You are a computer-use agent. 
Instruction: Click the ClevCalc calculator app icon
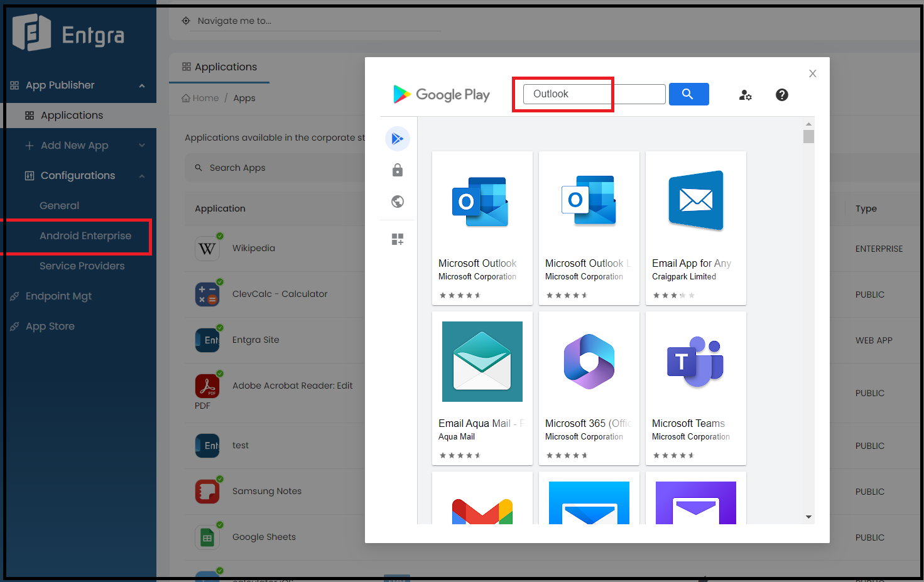(x=207, y=294)
